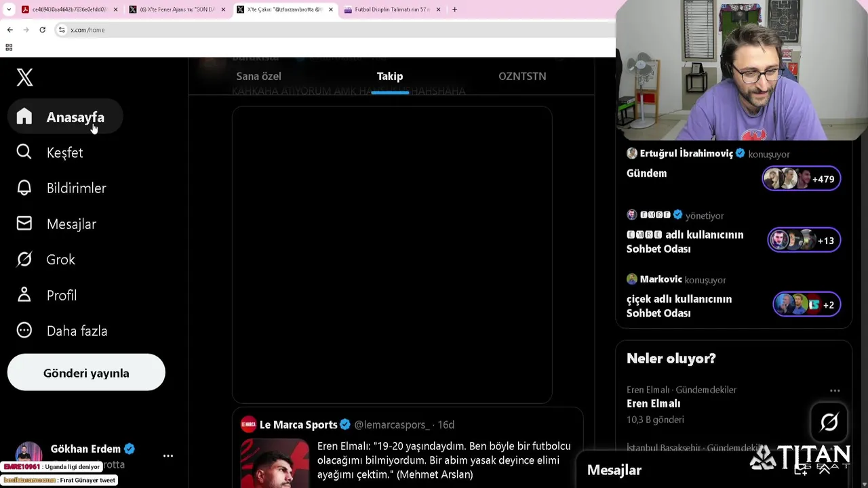Open account menu dots beside Gökhan Erdem
Screen dimensions: 868x488
click(168, 456)
